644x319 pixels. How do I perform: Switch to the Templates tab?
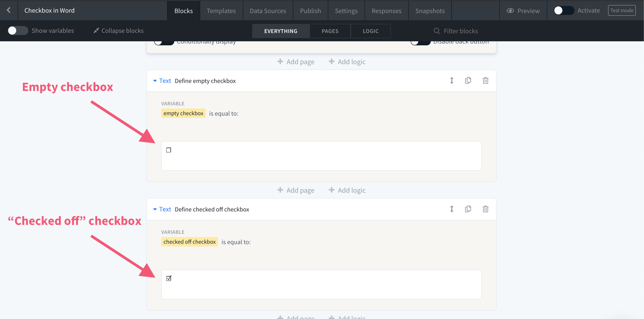tap(221, 11)
